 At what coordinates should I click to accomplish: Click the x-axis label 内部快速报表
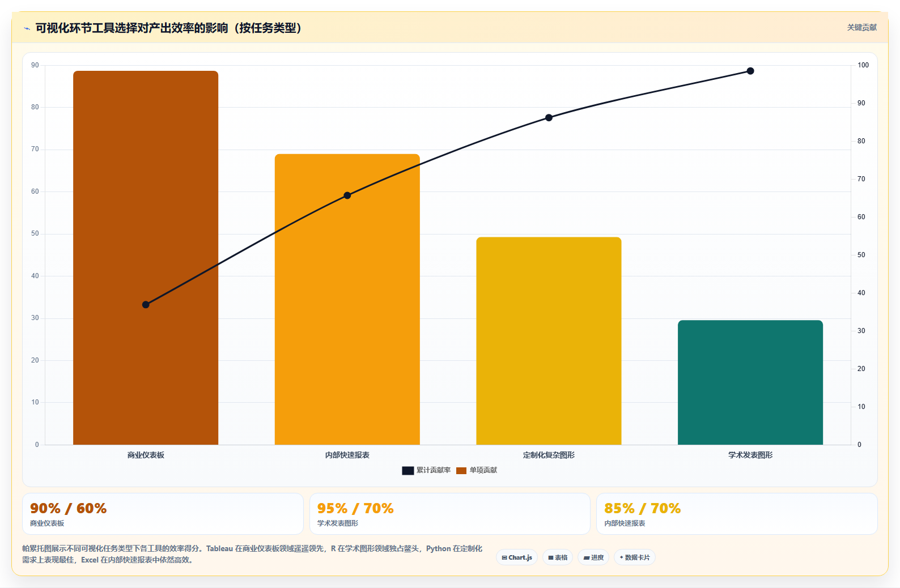(x=347, y=455)
